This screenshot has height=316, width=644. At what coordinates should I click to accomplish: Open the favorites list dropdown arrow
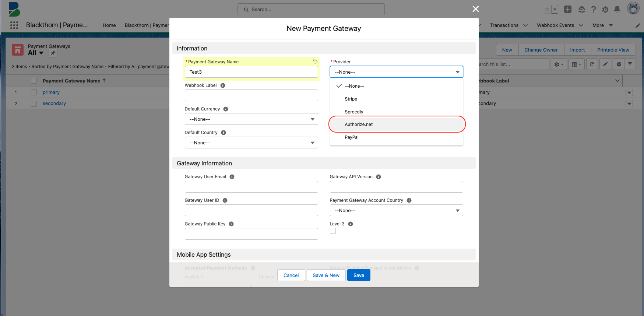click(x=555, y=9)
